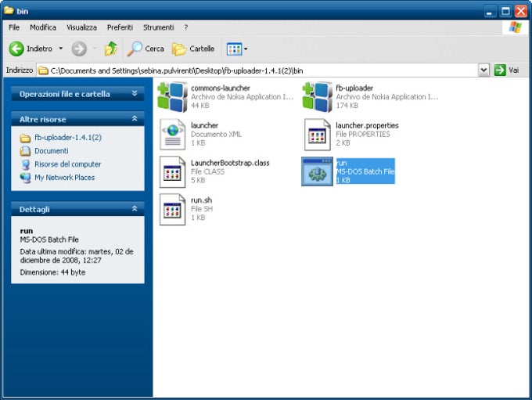Screen dimensions: 532x400
Task: Click the launcher.properties file name
Action: coord(367,125)
